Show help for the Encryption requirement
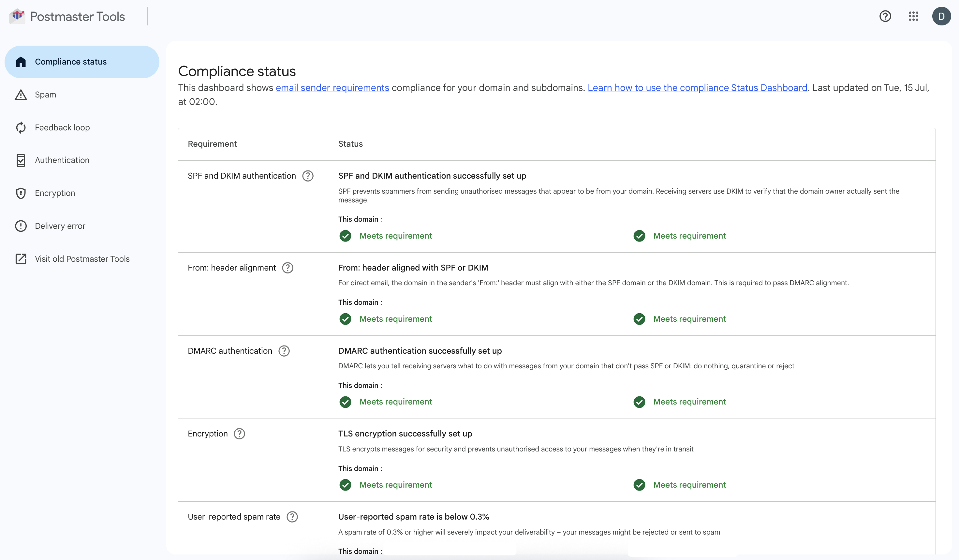The width and height of the screenshot is (959, 560). tap(239, 433)
